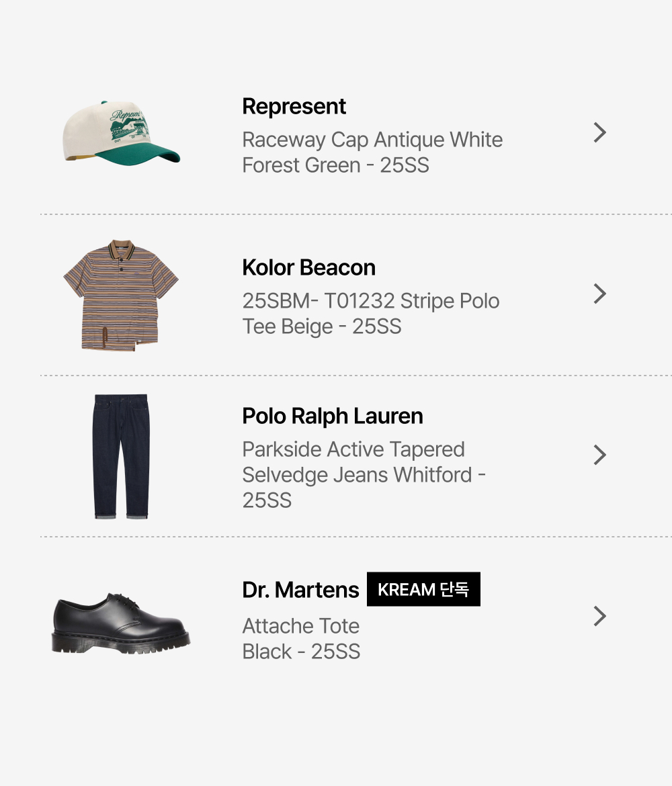
Task: Expand the Kolor Beacon polo arrow
Action: [600, 294]
